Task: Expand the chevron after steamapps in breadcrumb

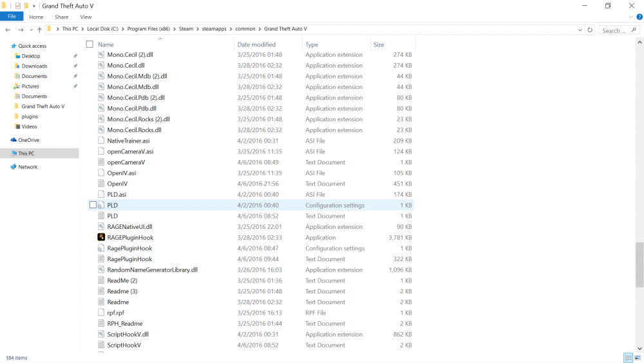Action: 231,29
